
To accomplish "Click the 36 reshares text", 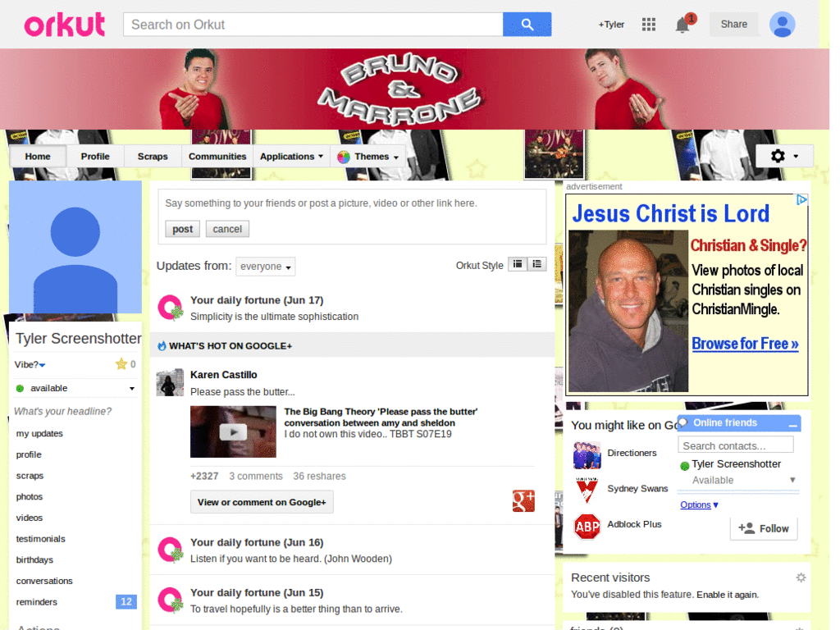I will coord(319,477).
